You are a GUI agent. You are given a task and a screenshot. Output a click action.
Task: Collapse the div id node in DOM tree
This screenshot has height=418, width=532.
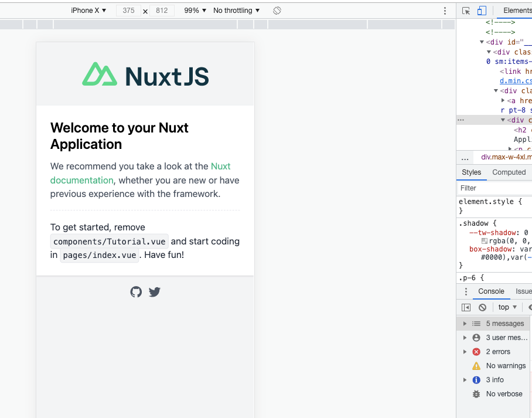coord(482,42)
